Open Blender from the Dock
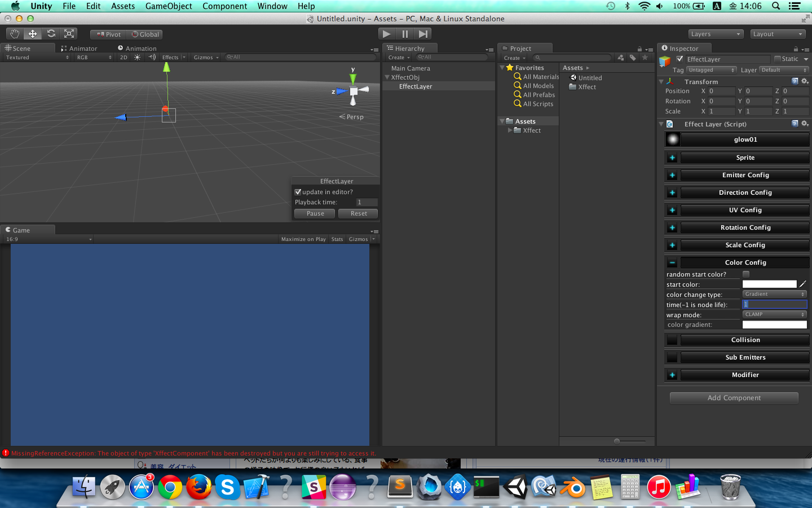812x508 pixels. [x=573, y=487]
